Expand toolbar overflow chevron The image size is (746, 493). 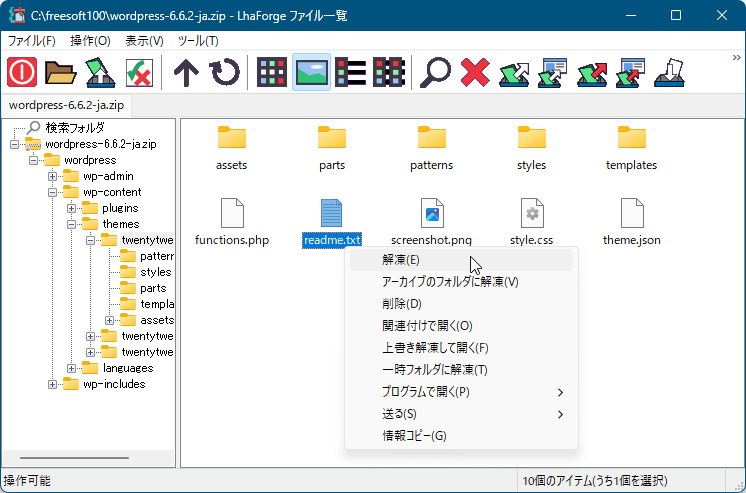pyautogui.click(x=736, y=58)
